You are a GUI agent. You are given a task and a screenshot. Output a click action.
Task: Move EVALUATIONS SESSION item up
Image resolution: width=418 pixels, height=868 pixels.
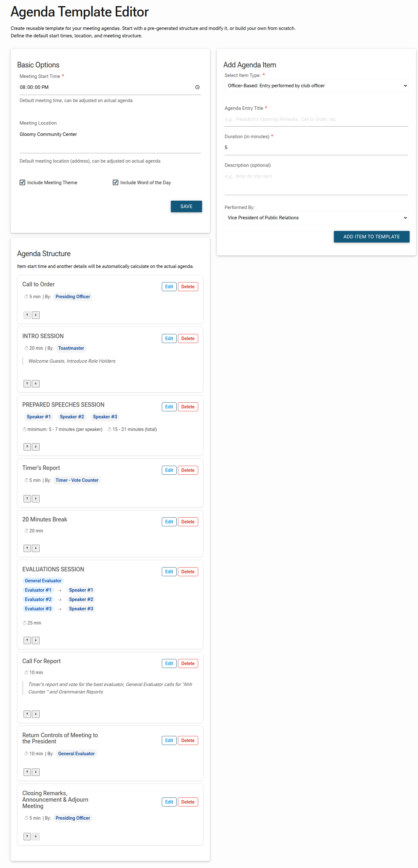click(x=27, y=640)
